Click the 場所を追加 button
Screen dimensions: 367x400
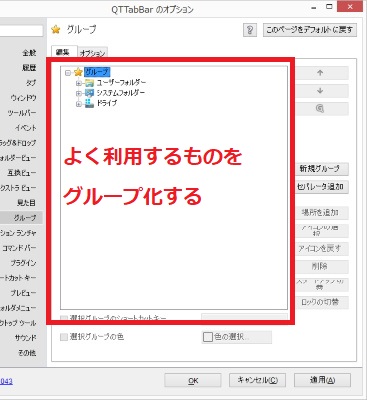click(322, 212)
